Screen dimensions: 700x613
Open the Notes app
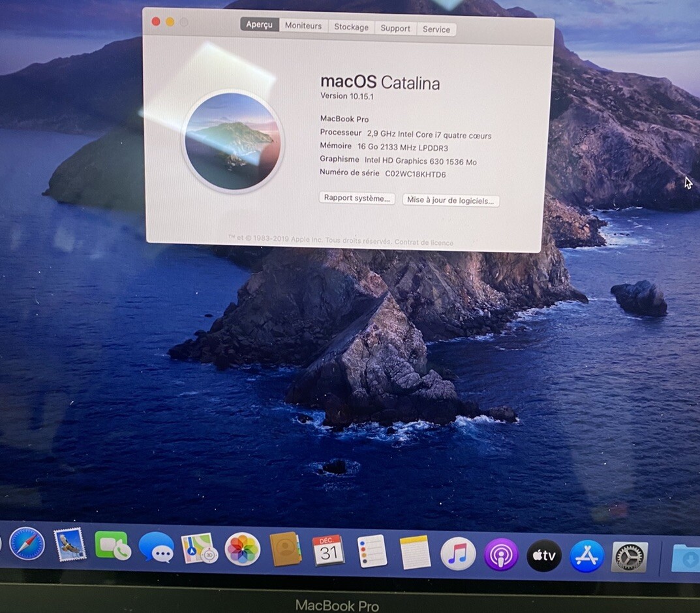point(415,553)
